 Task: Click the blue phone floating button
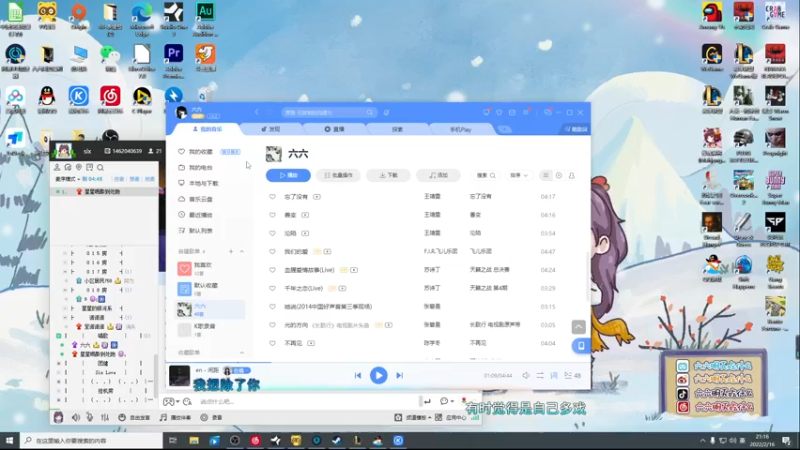click(581, 346)
